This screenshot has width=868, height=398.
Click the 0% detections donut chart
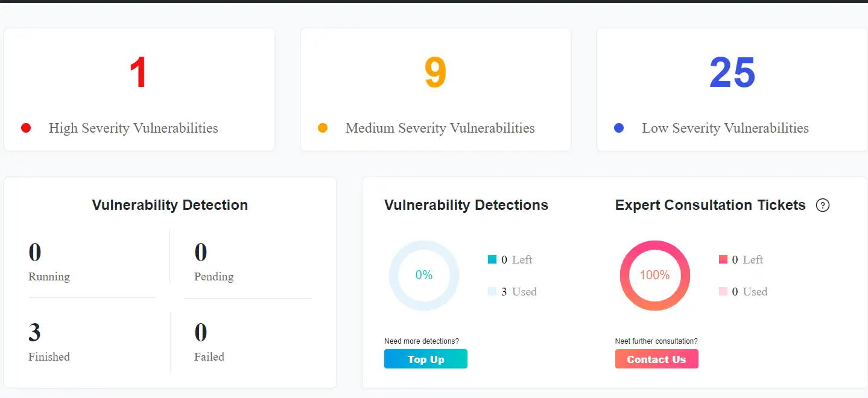pos(424,276)
